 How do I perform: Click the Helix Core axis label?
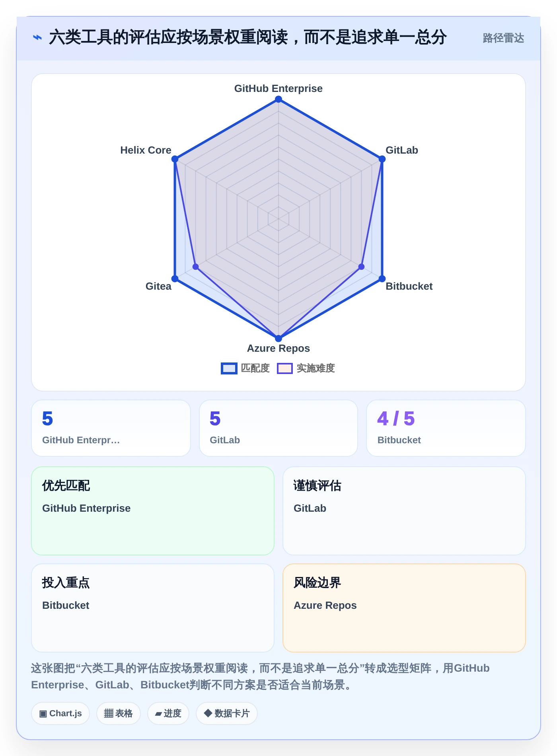coord(146,150)
